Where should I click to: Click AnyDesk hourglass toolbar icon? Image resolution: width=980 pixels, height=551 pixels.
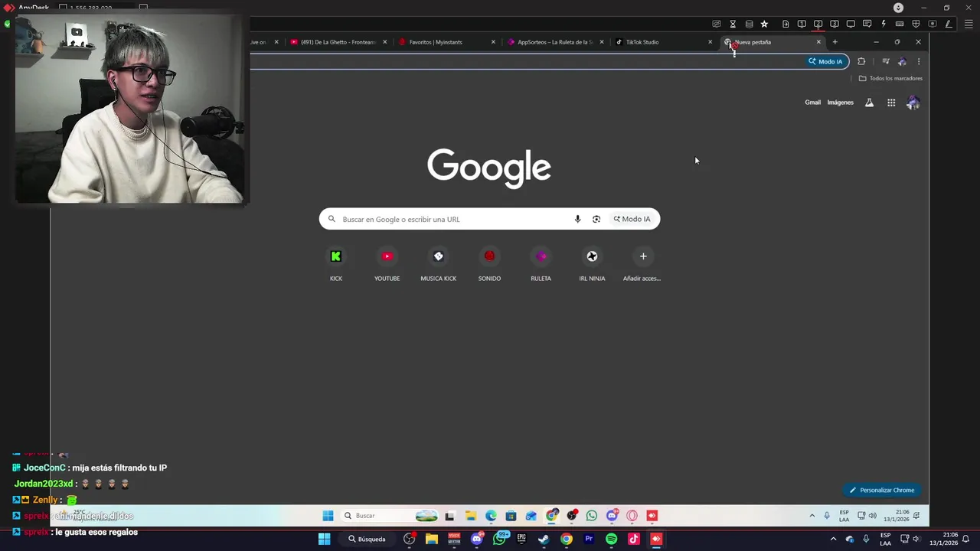click(733, 24)
